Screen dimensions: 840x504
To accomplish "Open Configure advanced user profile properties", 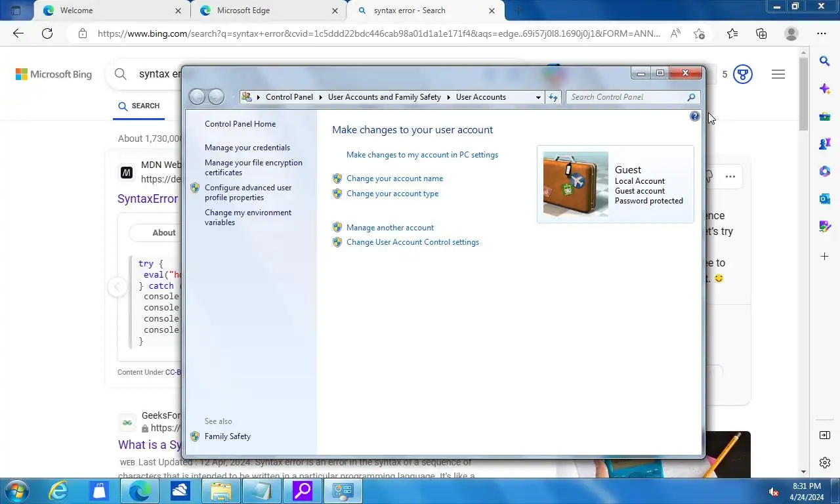I will (x=248, y=192).
